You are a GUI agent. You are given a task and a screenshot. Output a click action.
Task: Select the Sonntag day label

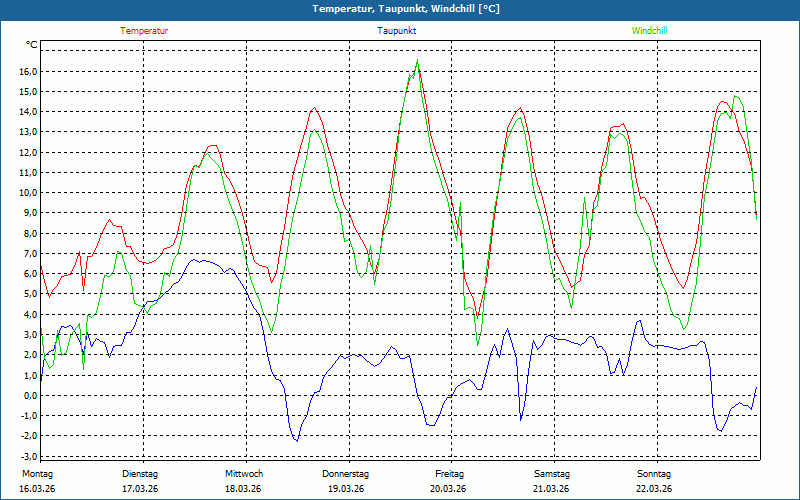click(x=654, y=474)
